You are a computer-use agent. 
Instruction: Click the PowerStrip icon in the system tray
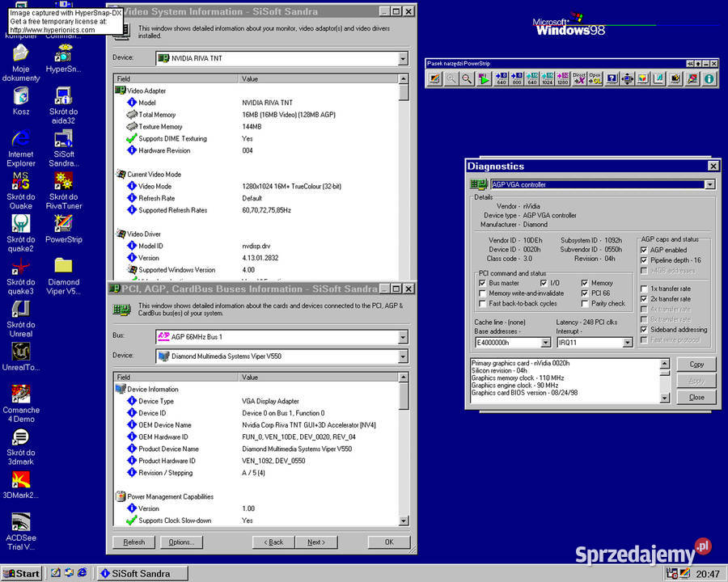pyautogui.click(x=685, y=574)
